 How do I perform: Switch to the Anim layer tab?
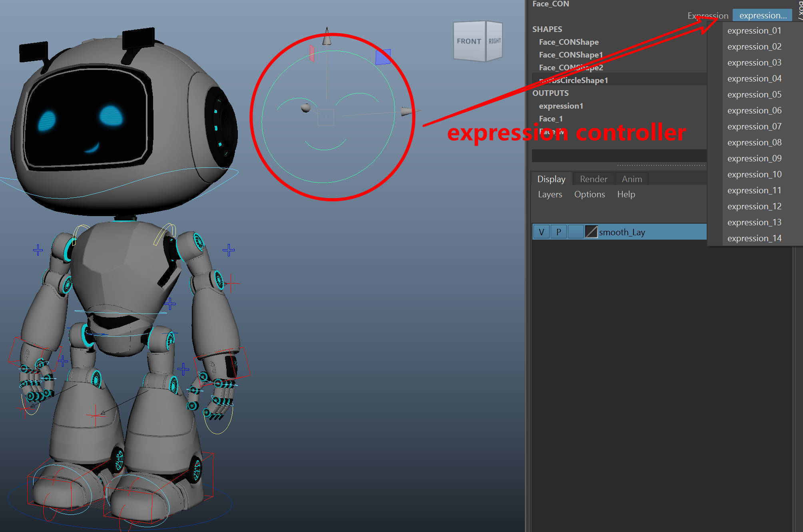(632, 179)
